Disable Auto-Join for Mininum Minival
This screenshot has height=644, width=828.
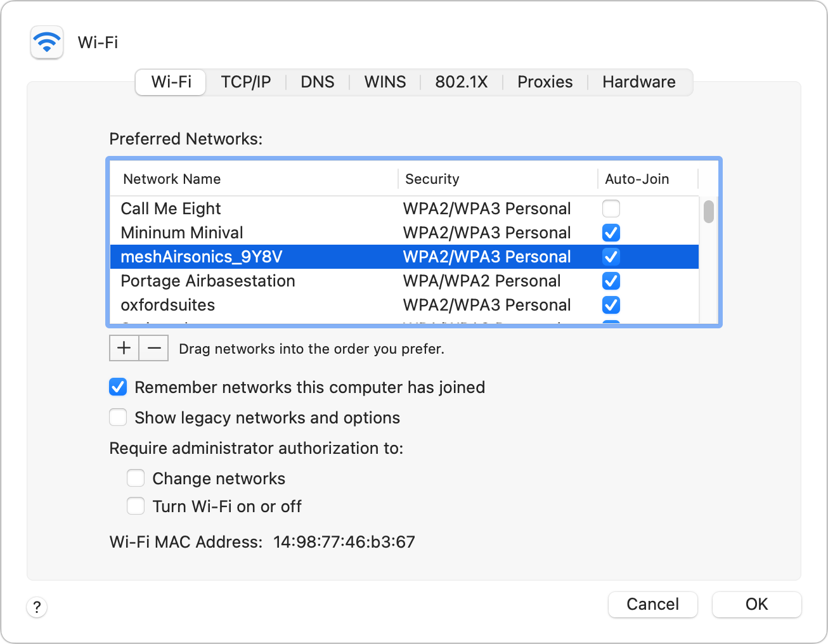[611, 233]
